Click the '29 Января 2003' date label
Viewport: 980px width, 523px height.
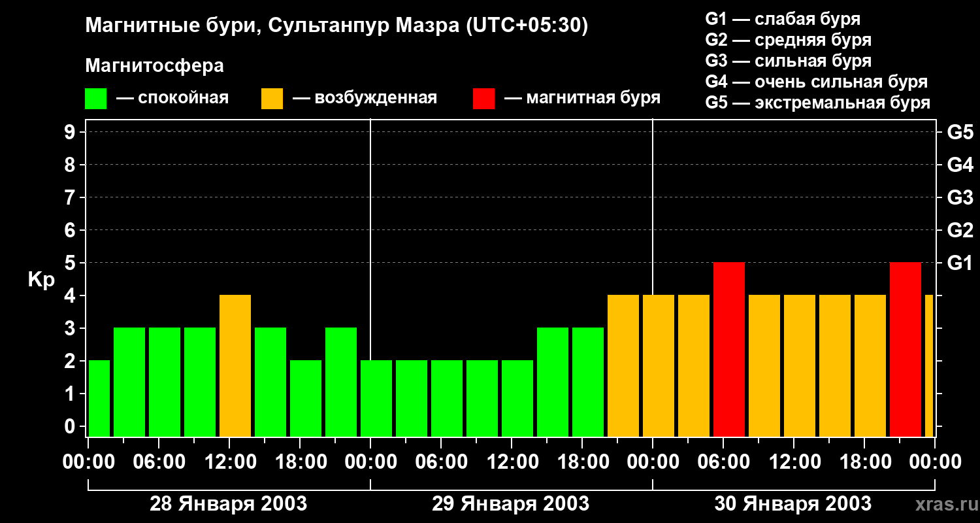511,504
